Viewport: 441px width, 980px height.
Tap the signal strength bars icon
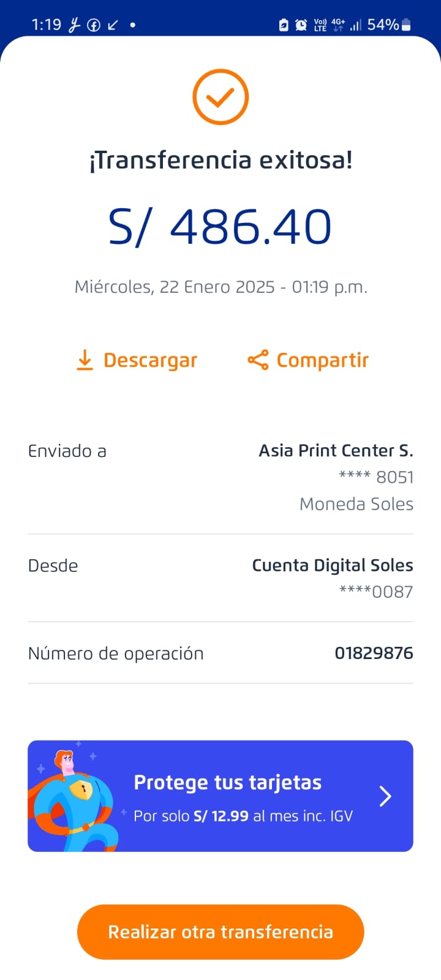click(356, 25)
